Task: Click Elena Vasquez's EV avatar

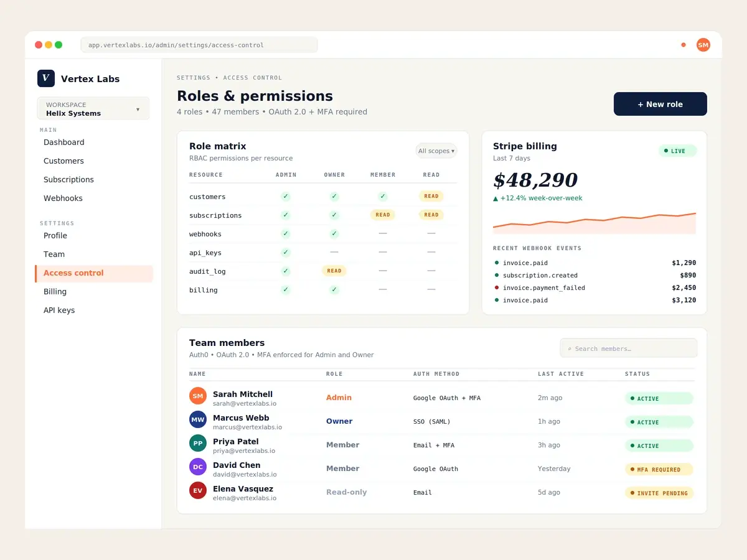Action: coord(198,490)
